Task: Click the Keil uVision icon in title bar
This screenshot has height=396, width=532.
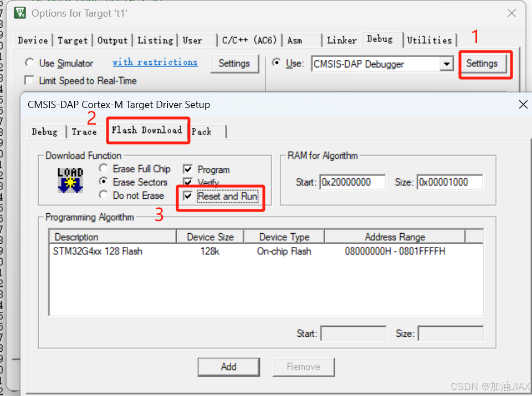Action: point(20,13)
